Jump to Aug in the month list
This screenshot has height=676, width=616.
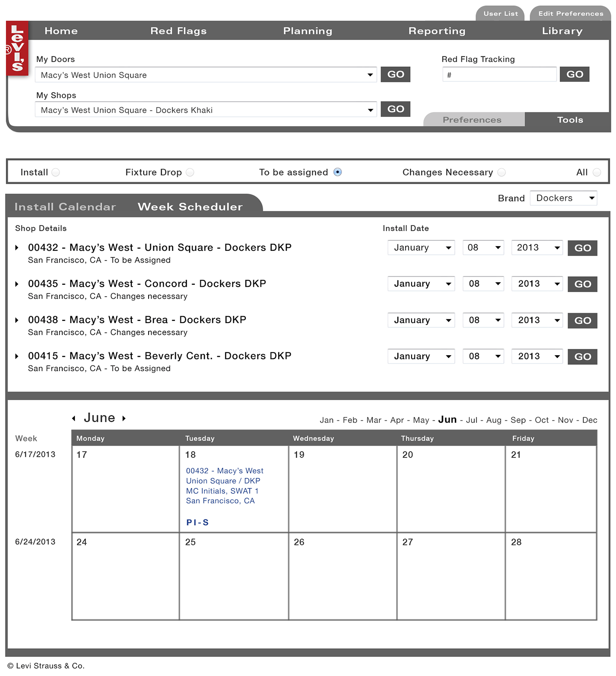click(x=493, y=420)
